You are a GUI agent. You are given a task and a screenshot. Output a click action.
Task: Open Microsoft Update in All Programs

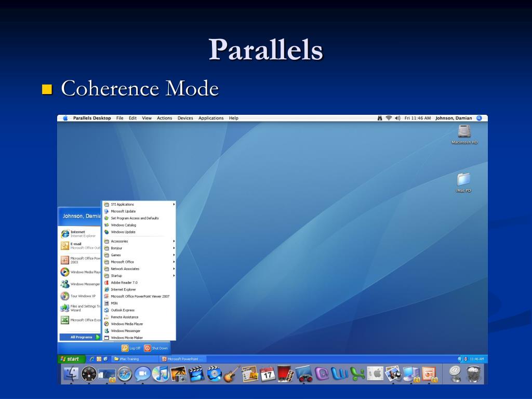point(139,211)
